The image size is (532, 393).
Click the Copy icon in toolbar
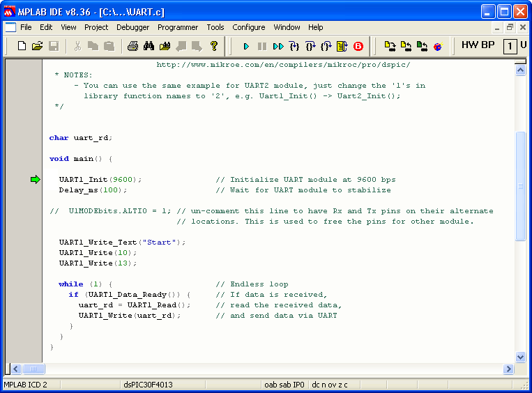click(93, 46)
